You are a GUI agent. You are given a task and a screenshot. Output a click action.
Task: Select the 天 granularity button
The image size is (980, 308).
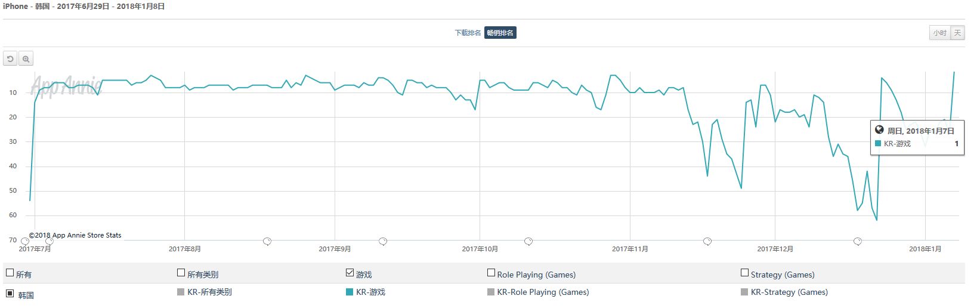957,33
